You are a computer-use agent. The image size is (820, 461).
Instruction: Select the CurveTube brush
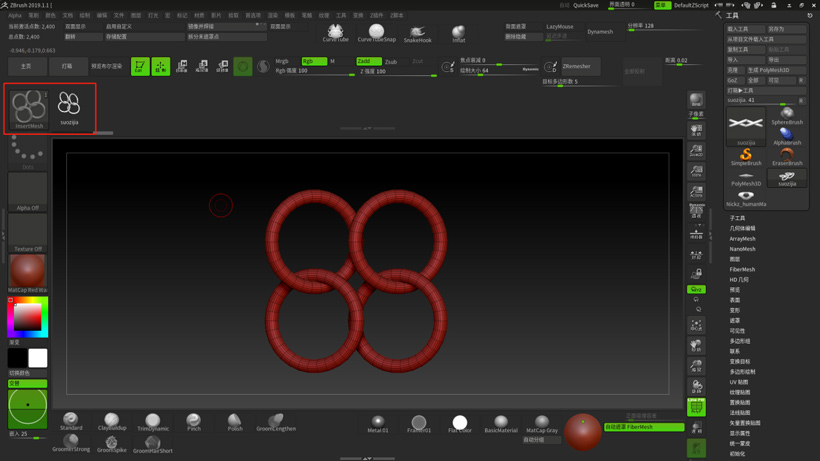tap(335, 34)
